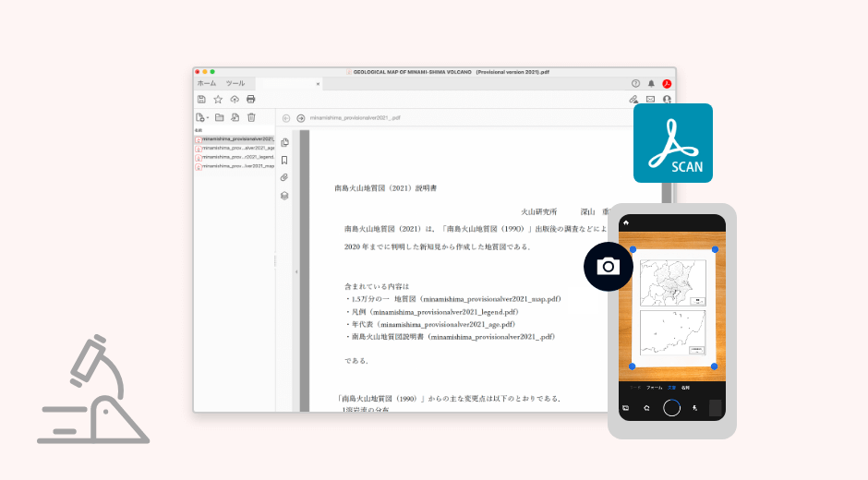Image resolution: width=868 pixels, height=480 pixels.
Task: Send the file by email envelope icon
Action: click(650, 99)
